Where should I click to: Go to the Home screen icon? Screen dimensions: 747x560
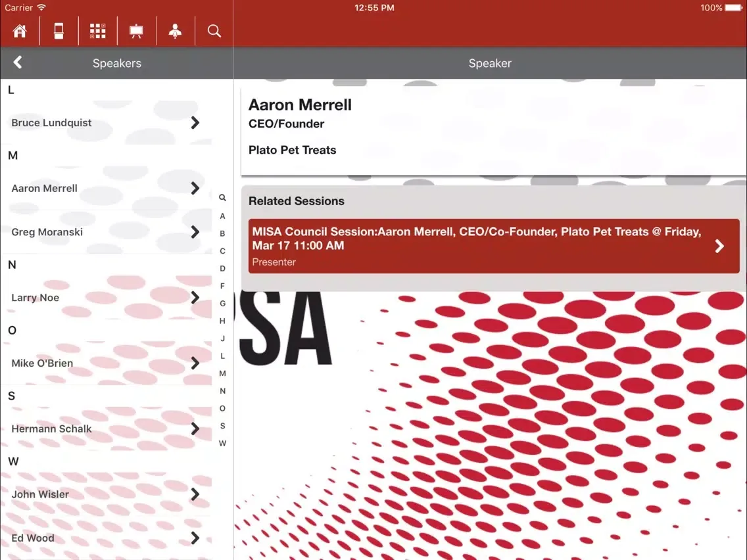point(20,31)
